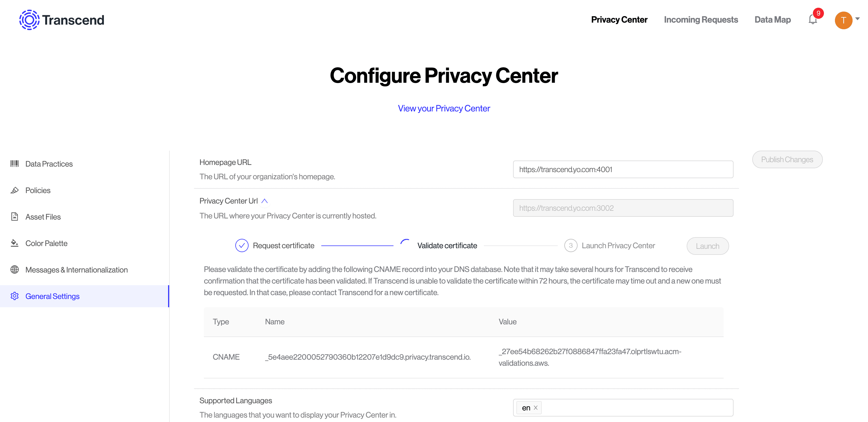Image resolution: width=868 pixels, height=422 pixels.
Task: Select the Data Practices barcode icon
Action: pyautogui.click(x=15, y=164)
